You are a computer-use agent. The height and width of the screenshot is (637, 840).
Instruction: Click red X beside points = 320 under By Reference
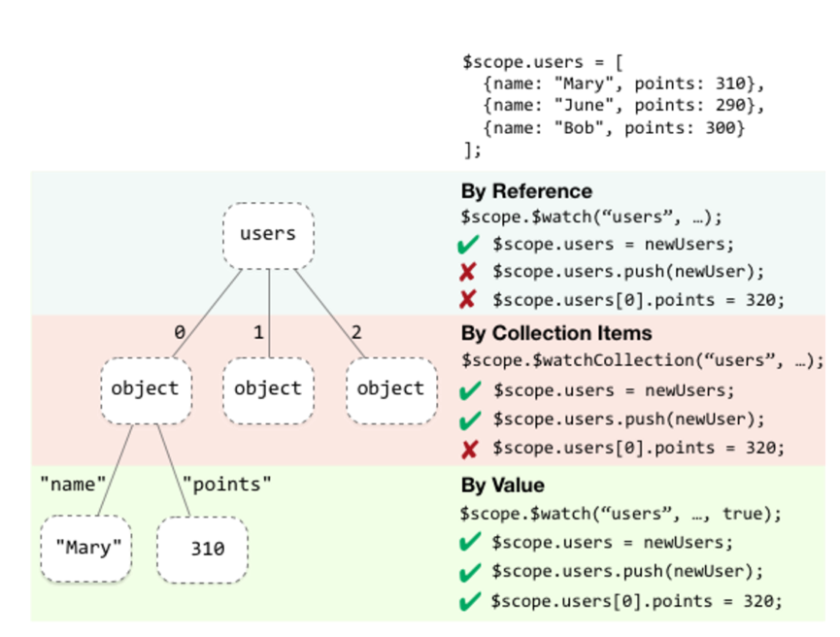(x=471, y=299)
